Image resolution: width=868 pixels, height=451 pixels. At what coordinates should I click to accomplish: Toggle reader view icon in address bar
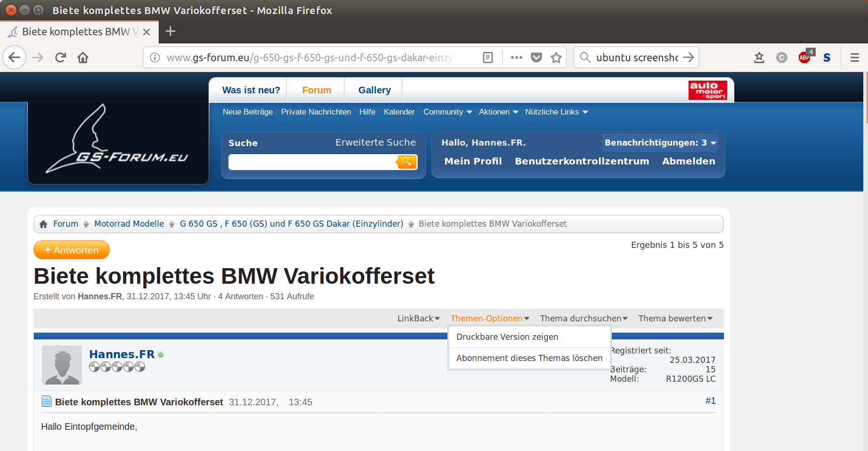click(x=488, y=57)
